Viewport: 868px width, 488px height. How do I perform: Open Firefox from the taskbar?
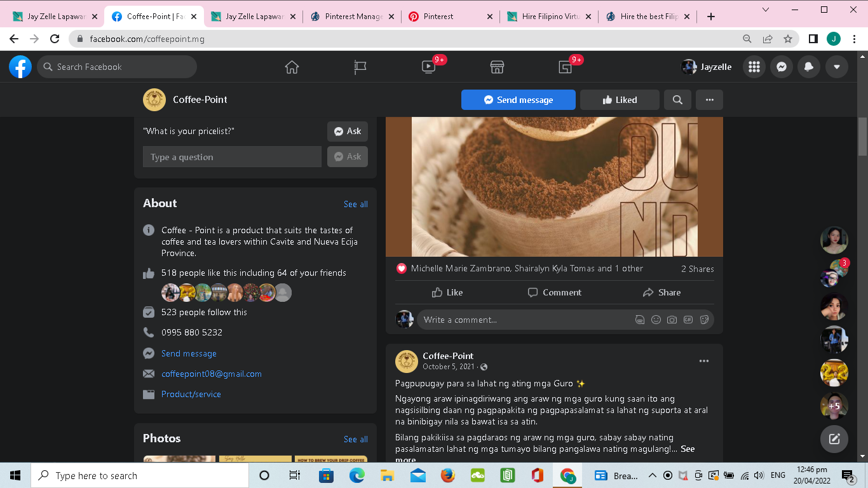[x=448, y=475]
